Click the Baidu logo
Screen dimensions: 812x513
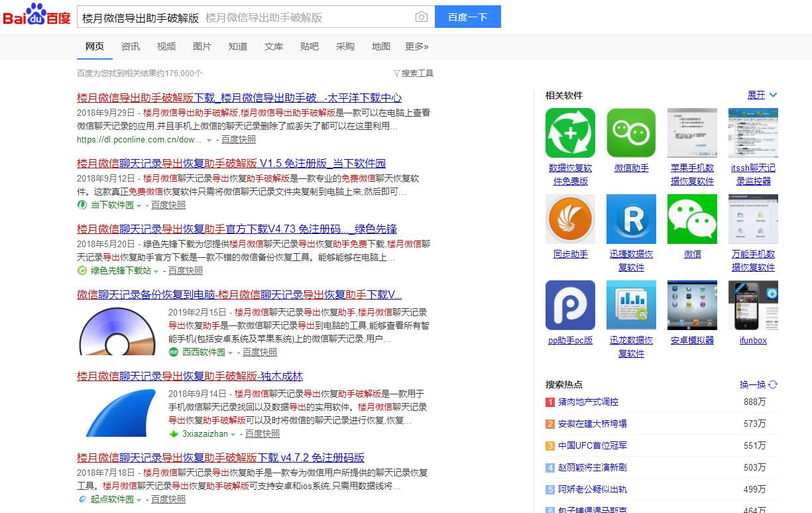[36, 15]
